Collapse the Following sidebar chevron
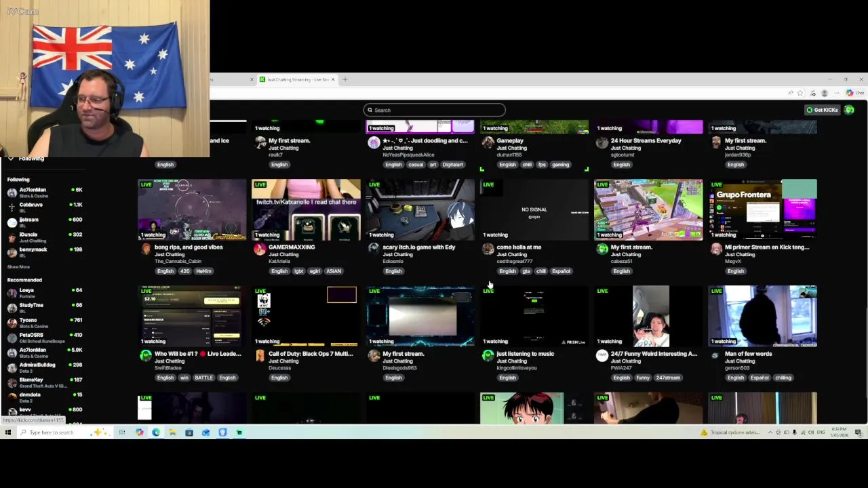 11,159
